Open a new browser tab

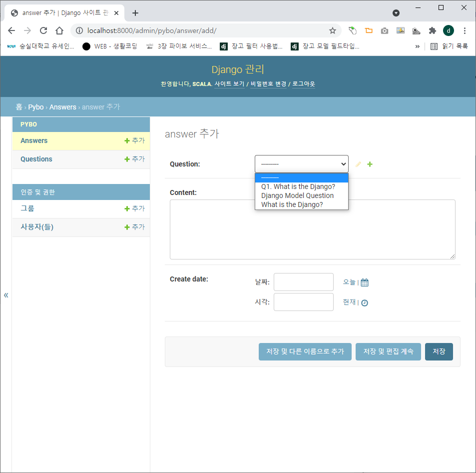135,13
